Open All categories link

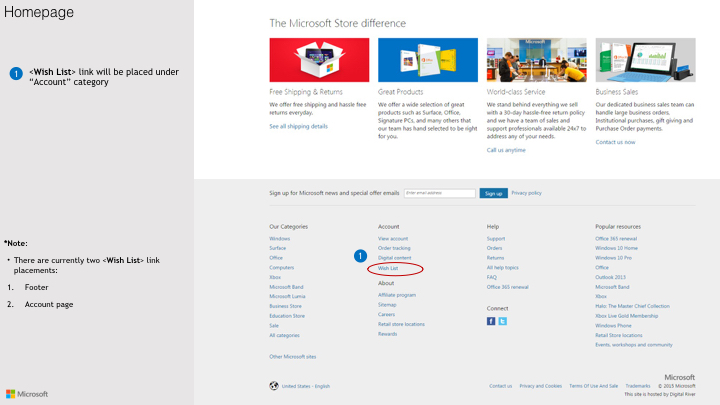[x=285, y=336]
